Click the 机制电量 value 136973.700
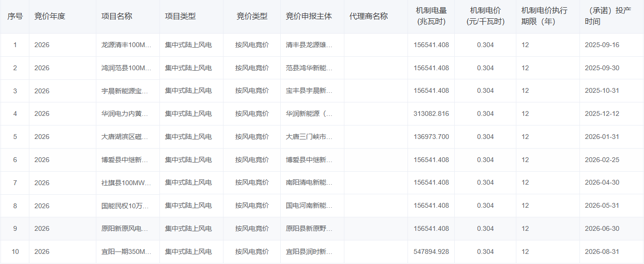644x264 pixels. pyautogui.click(x=431, y=137)
